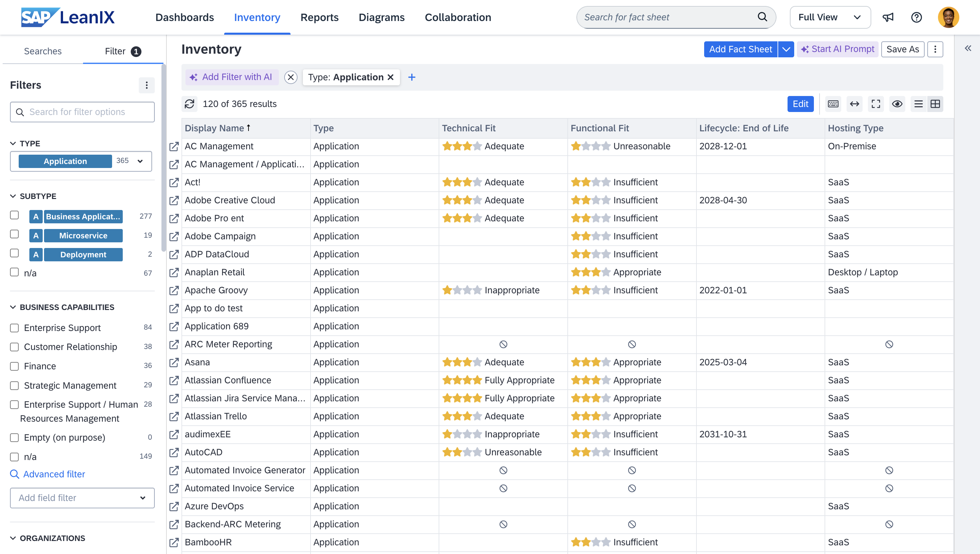Screen dimensions: 980x554
Task: Click the refresh results icon
Action: pos(189,104)
